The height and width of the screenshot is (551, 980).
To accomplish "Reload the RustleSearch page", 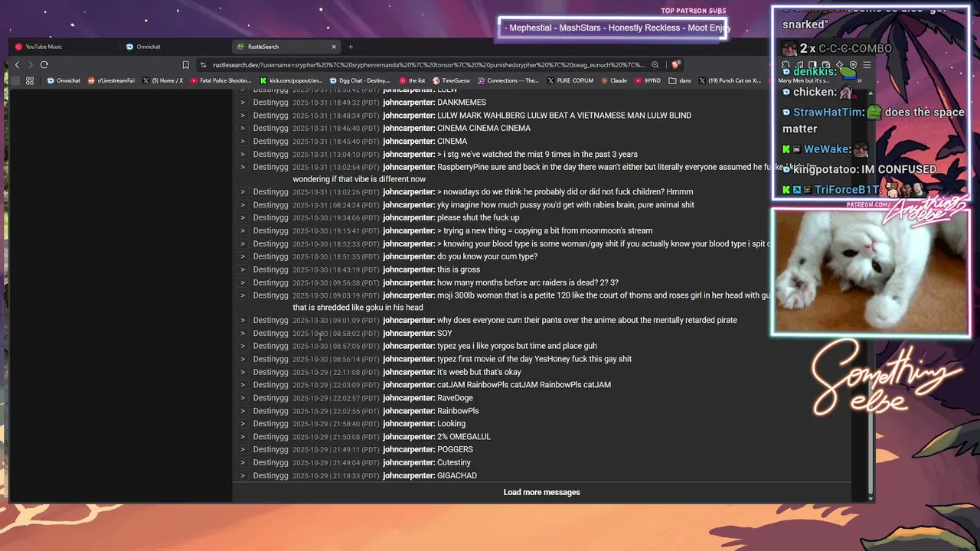I will coord(44,65).
